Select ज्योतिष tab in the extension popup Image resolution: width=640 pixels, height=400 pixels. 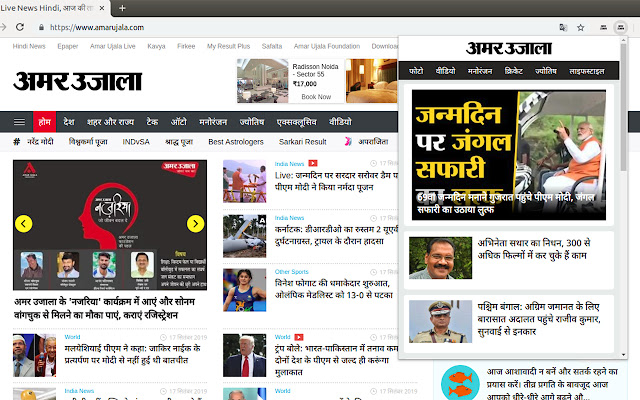[546, 71]
